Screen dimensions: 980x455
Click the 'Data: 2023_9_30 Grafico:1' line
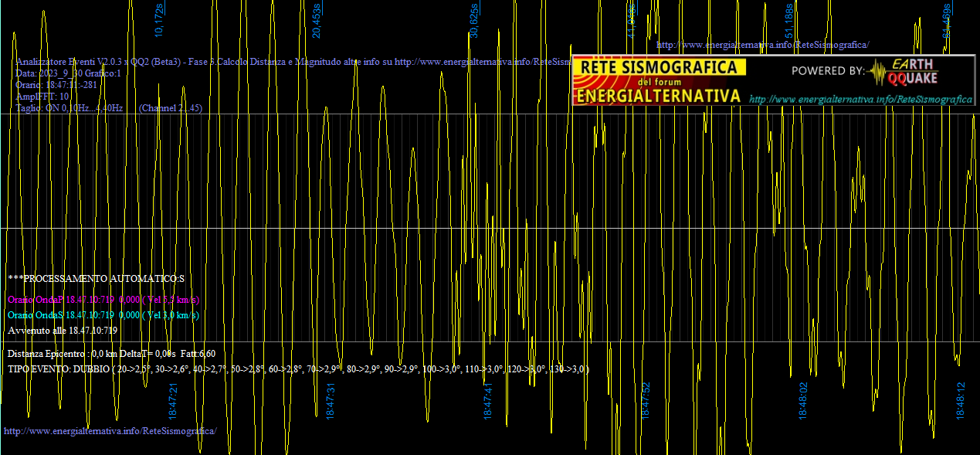click(69, 73)
